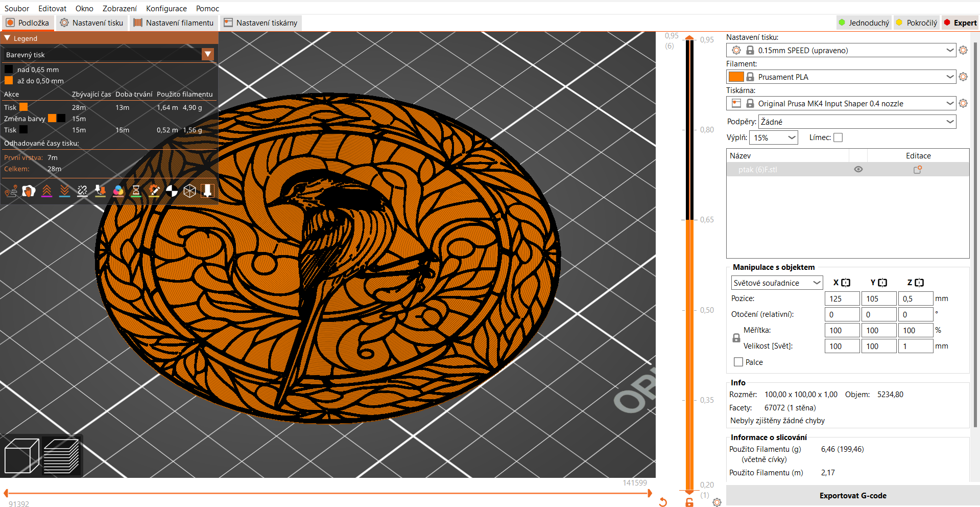980x507 pixels.
Task: Select ptak (6)F.stl object row
Action: point(848,170)
